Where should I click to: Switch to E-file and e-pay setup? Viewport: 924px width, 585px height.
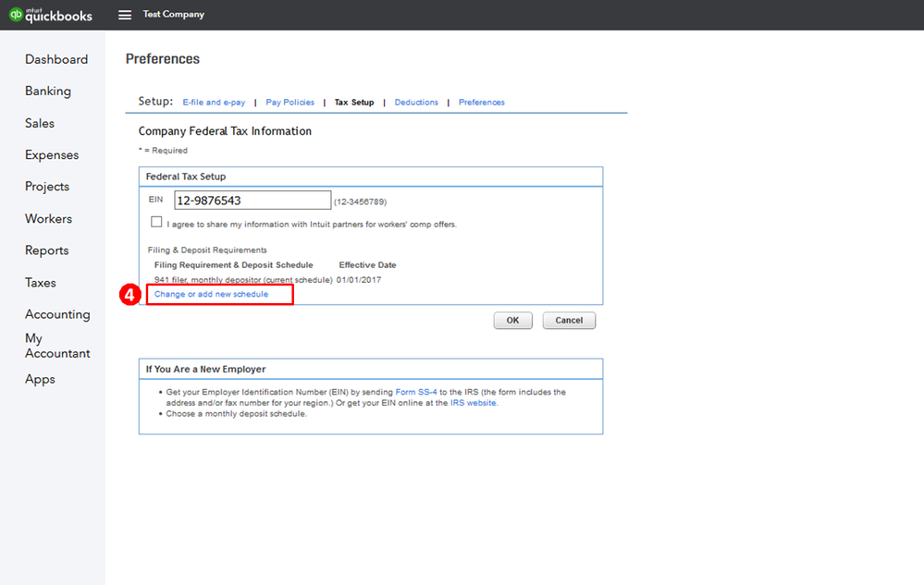pyautogui.click(x=214, y=103)
